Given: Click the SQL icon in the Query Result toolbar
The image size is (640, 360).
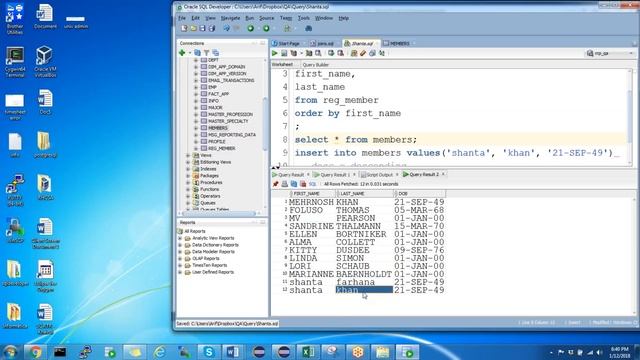Looking at the screenshot, I should (313, 184).
